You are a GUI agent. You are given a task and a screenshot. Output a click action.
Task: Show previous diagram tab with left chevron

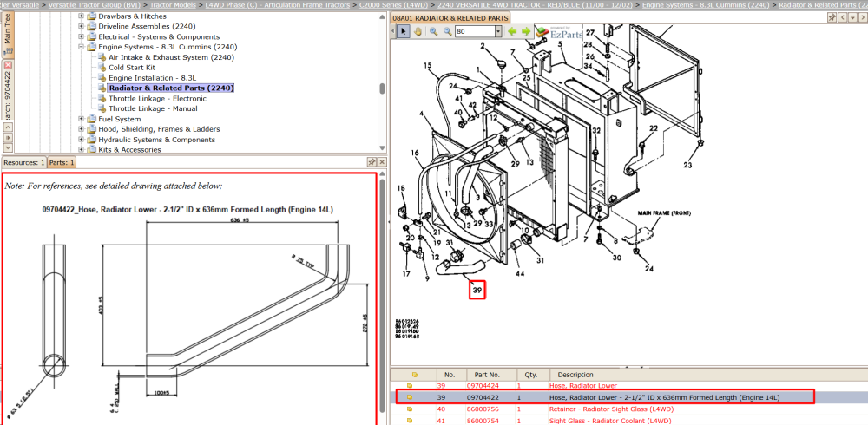click(842, 17)
